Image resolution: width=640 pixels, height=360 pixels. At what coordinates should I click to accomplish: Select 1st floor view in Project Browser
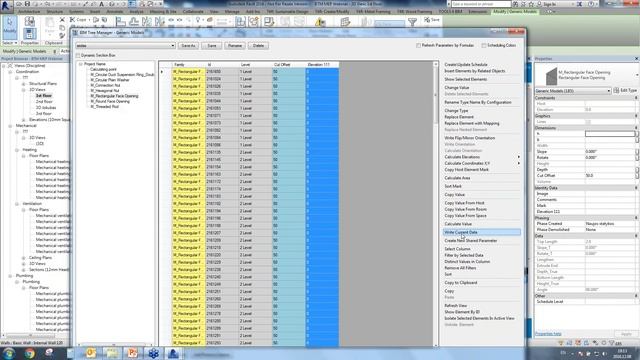[x=44, y=96]
